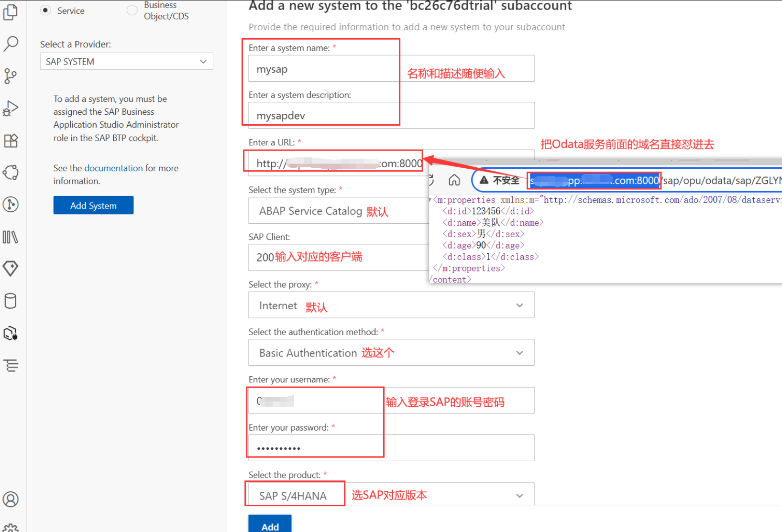This screenshot has height=532, width=782.
Task: Open the Explorer files icon in sidebar
Action: click(11, 12)
